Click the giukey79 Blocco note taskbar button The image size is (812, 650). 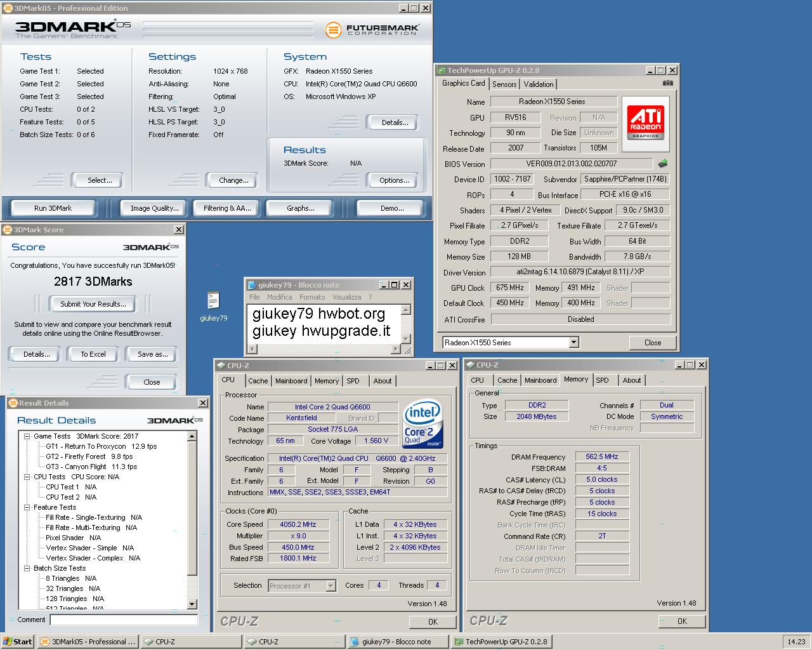point(398,642)
